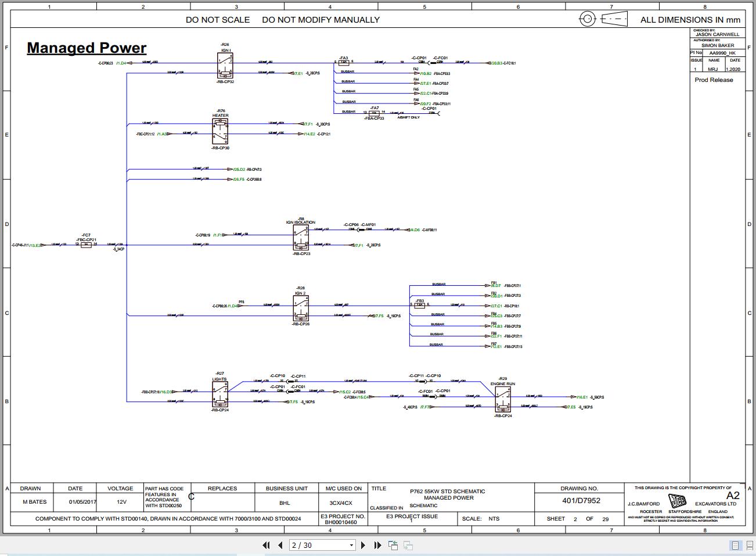
Task: Click the AA9990_HK PI number
Action: coord(722,53)
